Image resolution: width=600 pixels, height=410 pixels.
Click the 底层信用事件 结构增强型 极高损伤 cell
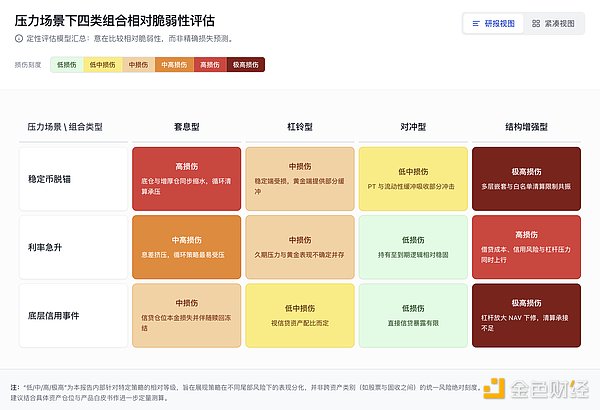tap(526, 314)
